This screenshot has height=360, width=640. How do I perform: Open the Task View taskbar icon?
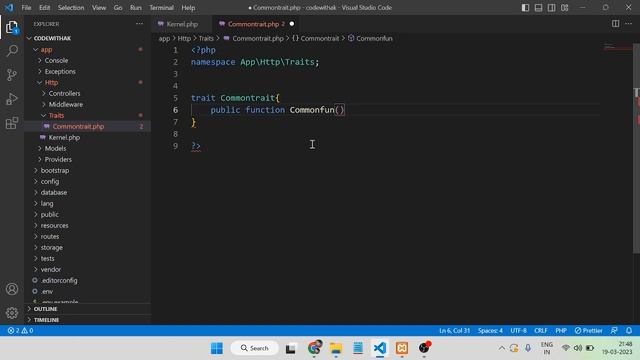[x=291, y=348]
